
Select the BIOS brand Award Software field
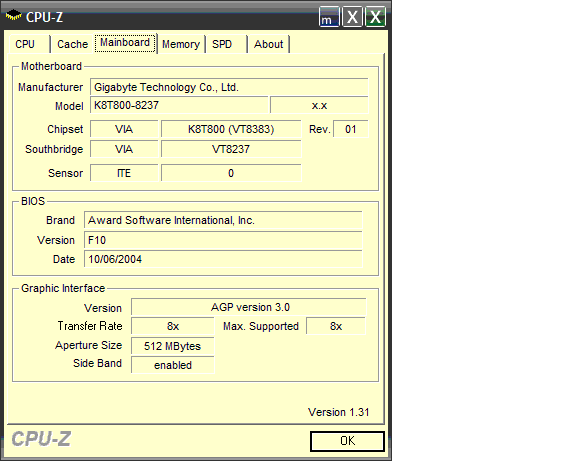click(223, 220)
